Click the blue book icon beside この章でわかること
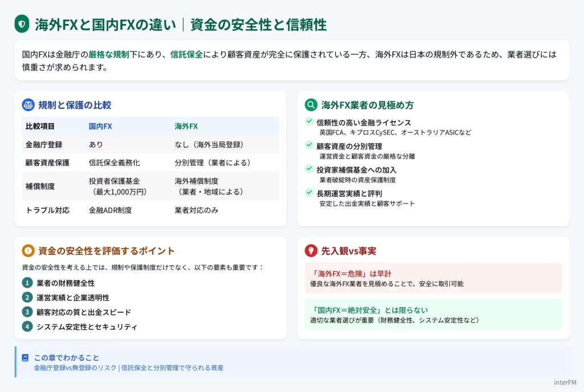This screenshot has height=392, width=584. [25, 358]
